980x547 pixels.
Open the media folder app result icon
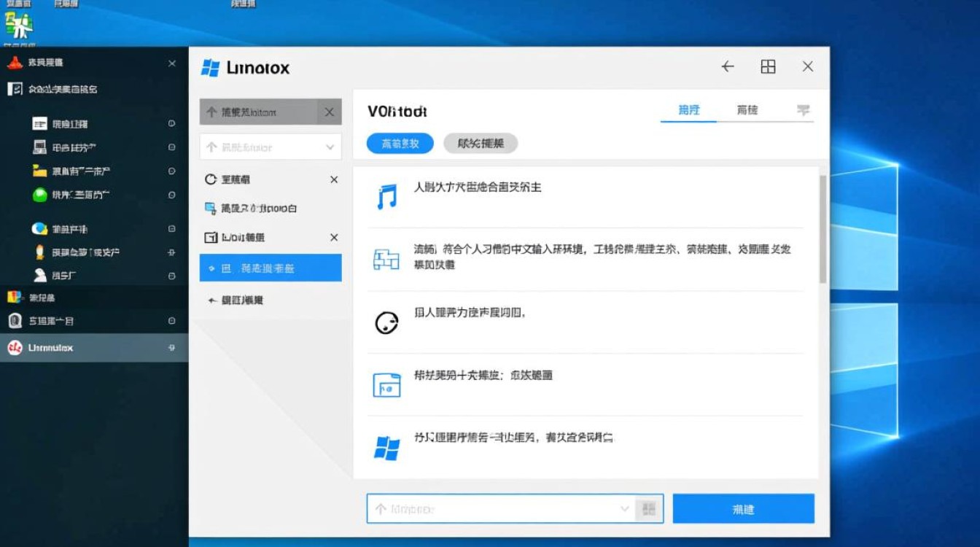pos(386,384)
